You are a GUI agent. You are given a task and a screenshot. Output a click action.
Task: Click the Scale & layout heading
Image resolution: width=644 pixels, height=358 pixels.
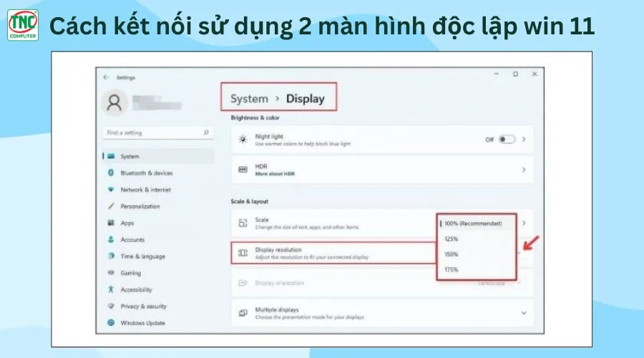point(249,201)
